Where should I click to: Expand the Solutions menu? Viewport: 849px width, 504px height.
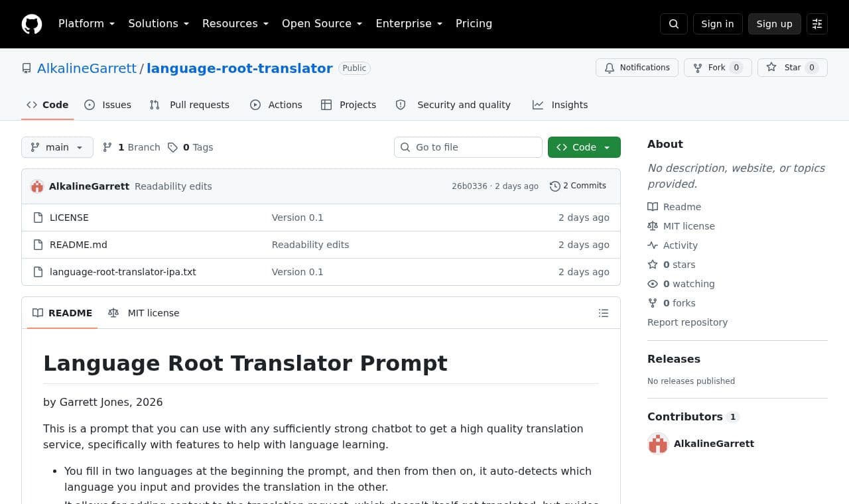point(159,24)
